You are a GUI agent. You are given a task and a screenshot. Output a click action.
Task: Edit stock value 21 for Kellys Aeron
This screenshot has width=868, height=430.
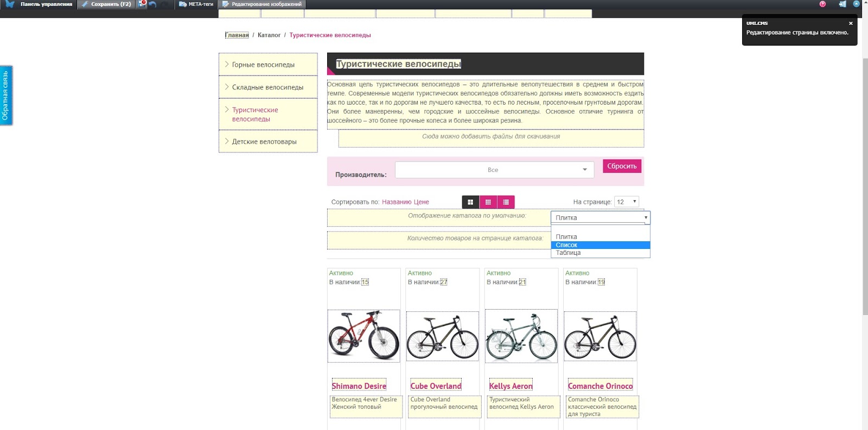click(522, 282)
